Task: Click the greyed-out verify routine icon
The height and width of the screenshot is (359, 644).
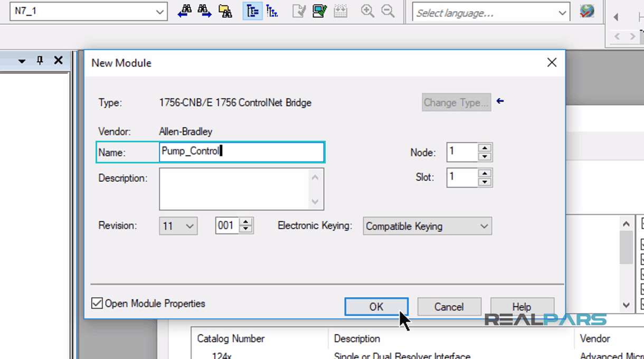Action: 299,11
